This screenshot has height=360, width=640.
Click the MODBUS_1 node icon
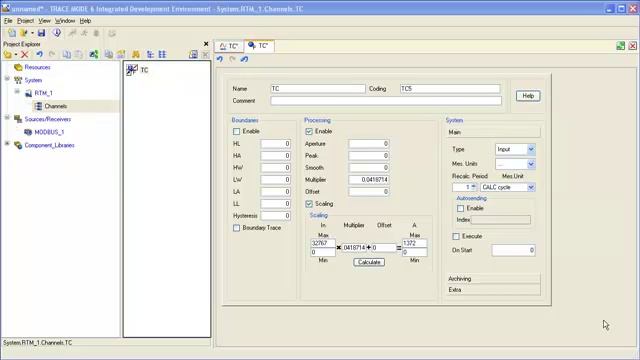coord(28,132)
